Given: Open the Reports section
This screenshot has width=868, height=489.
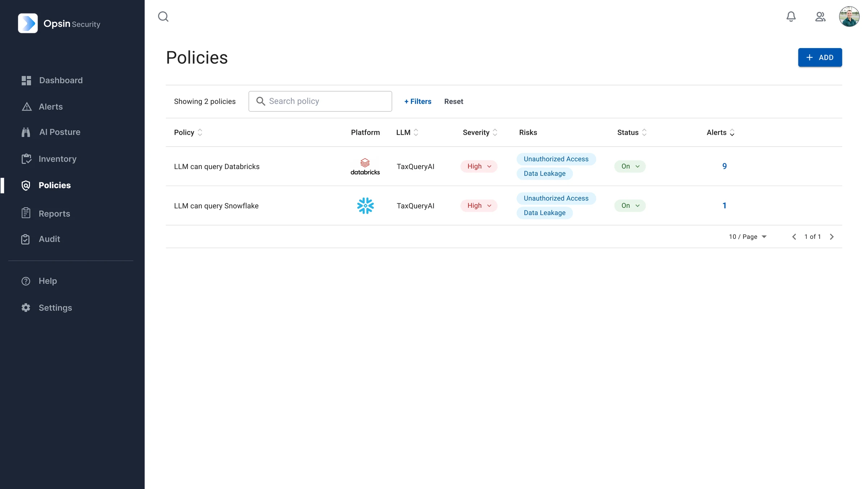Looking at the screenshot, I should click(x=54, y=214).
